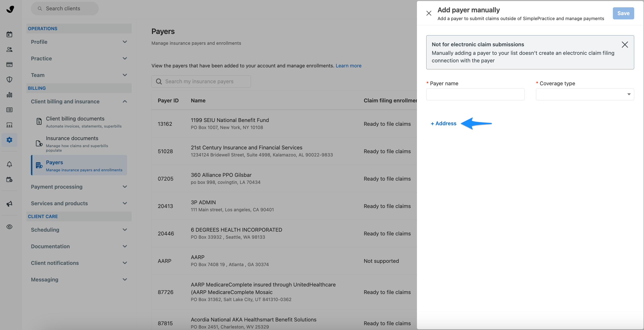Viewport: 644px width, 330px height.
Task: Close the Add payer manually panel
Action: click(429, 13)
